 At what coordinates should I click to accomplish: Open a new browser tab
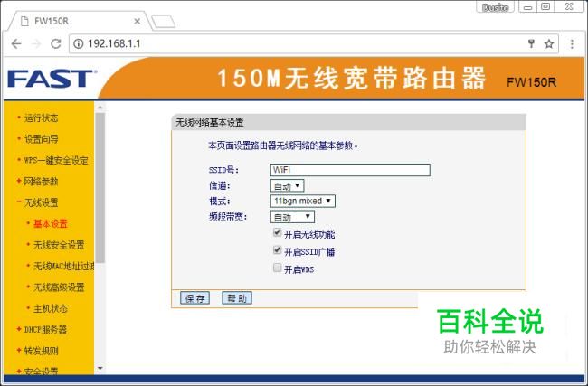coord(164,22)
